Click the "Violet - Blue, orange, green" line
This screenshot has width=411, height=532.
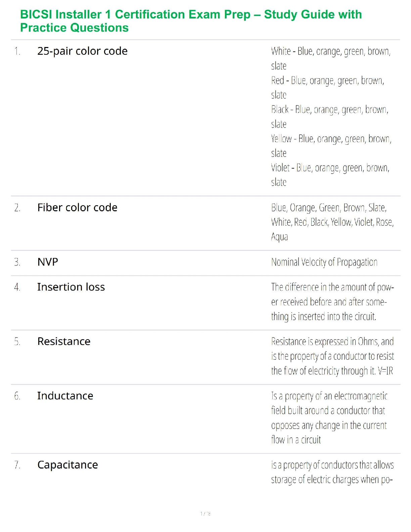330,168
